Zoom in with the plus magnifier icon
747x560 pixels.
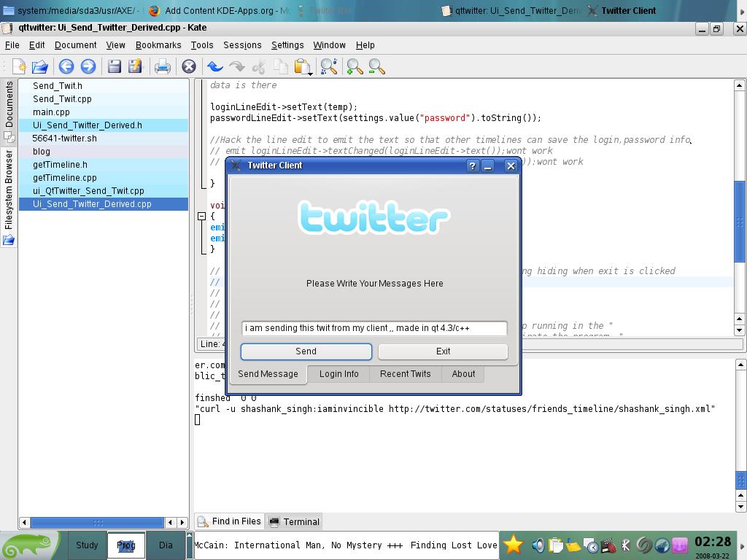[x=355, y=66]
